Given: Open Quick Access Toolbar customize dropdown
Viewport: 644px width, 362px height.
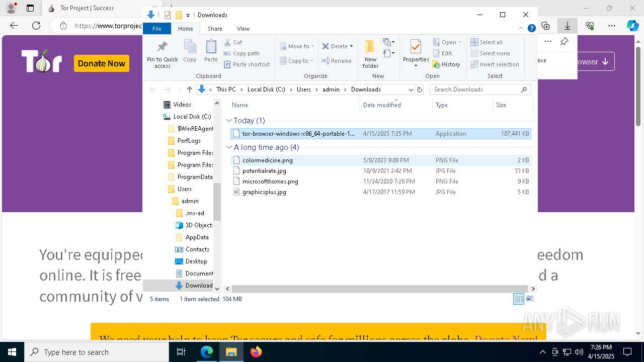Looking at the screenshot, I should 188,15.
